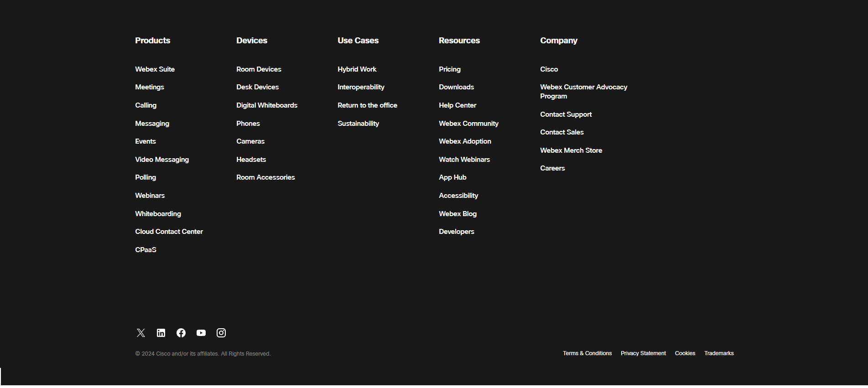Image resolution: width=868 pixels, height=388 pixels.
Task: Click Contact Support link
Action: pyautogui.click(x=566, y=114)
